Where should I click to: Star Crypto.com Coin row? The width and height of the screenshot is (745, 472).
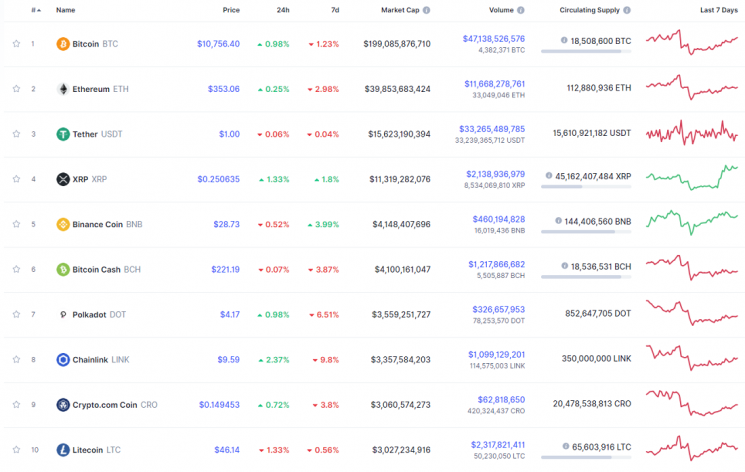[x=16, y=405]
